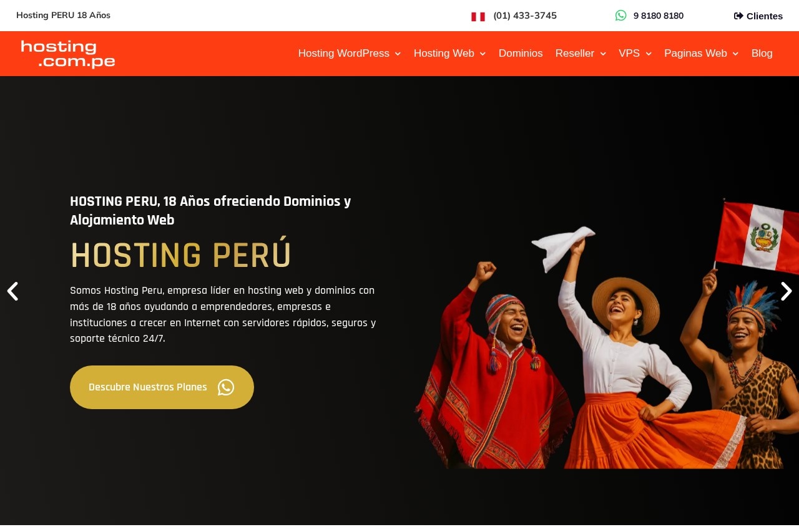Click WhatsApp icon inside Descubre Nuestros Planes button
The image size is (799, 532).
[226, 387]
